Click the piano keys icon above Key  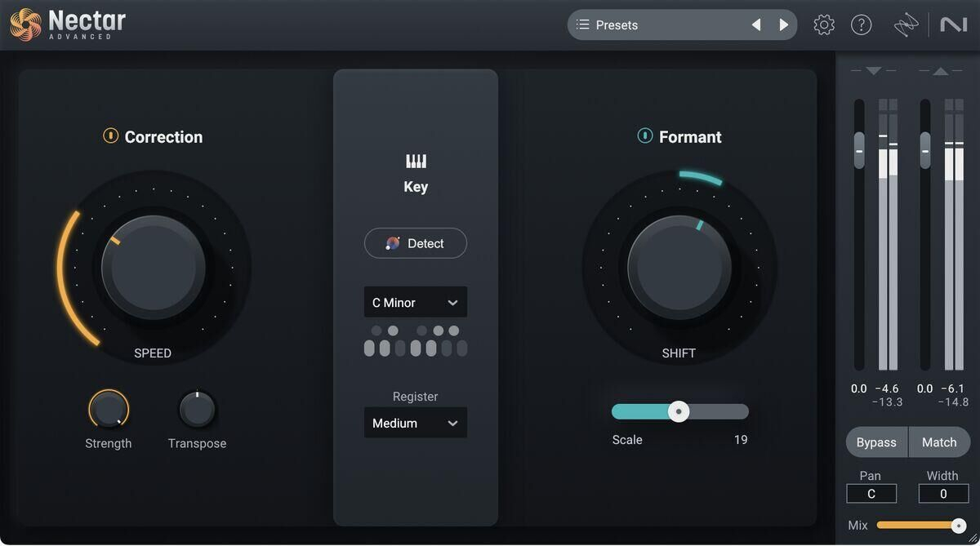point(416,161)
